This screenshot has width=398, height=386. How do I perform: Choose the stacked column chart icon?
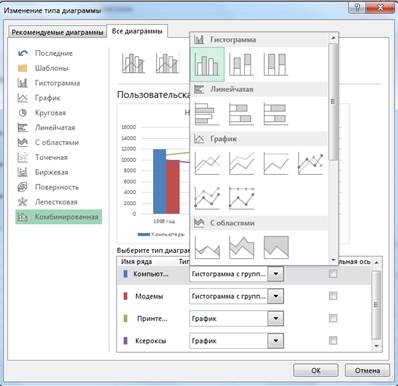pyautogui.click(x=241, y=64)
